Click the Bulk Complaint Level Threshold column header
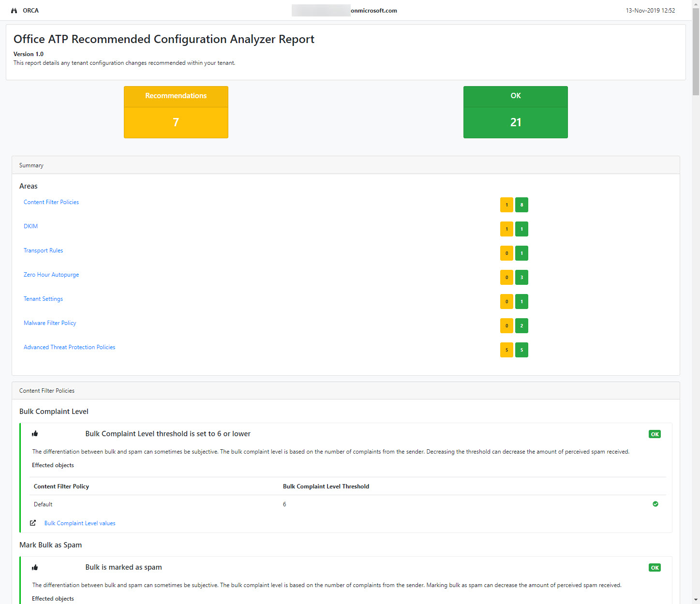 pyautogui.click(x=326, y=486)
